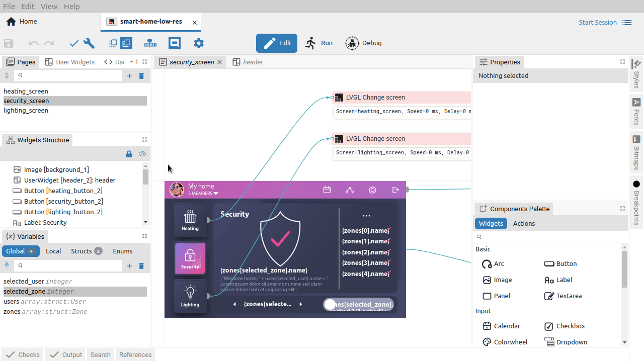Screen dimensions: 644x362
Task: Open the Edit menu
Action: point(28,7)
